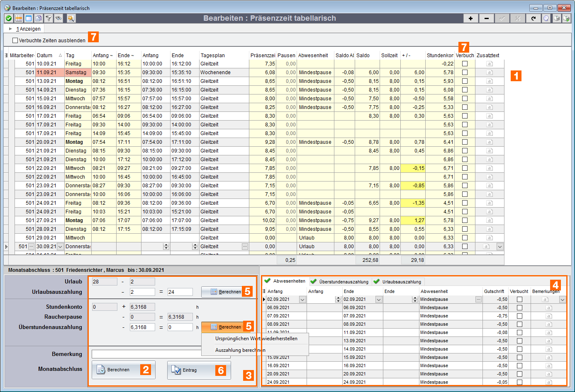Check Verbucht box for 02.09.2021 absence row
This screenshot has width=575, height=392.
pos(519,299)
